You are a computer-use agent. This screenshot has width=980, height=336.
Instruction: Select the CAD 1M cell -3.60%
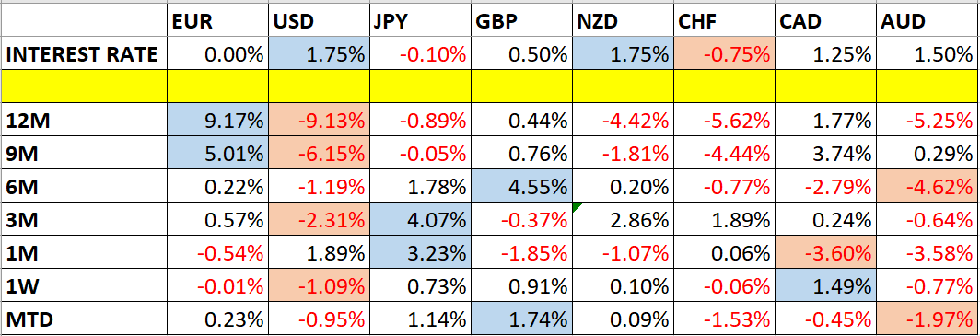825,253
